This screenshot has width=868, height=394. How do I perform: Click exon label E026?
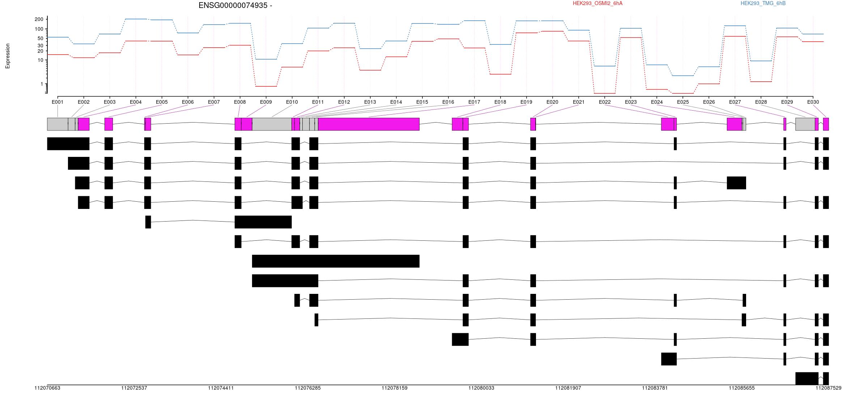coord(709,102)
